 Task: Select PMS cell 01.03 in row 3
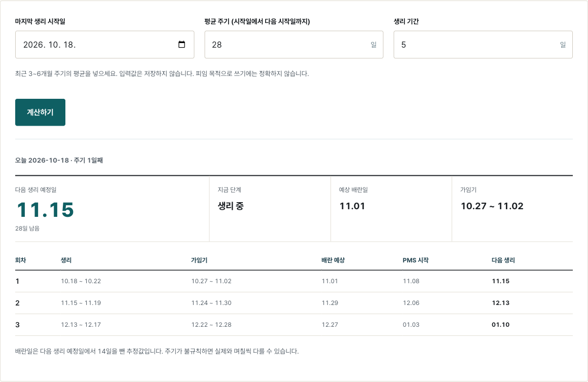click(411, 325)
